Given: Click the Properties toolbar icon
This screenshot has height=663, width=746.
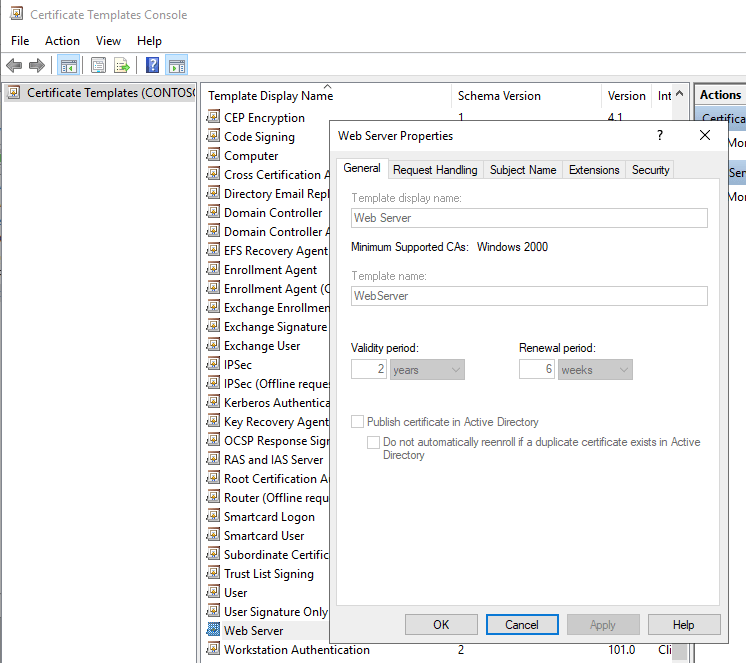Looking at the screenshot, I should [x=98, y=66].
